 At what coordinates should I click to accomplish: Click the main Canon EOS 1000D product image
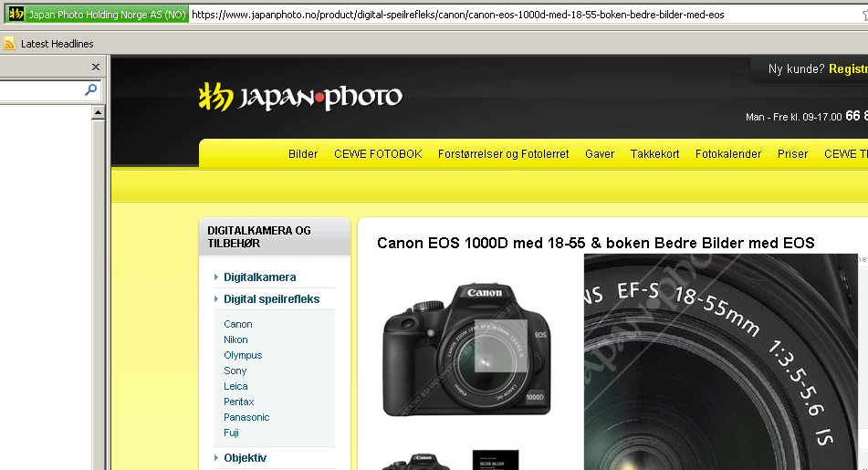point(466,350)
